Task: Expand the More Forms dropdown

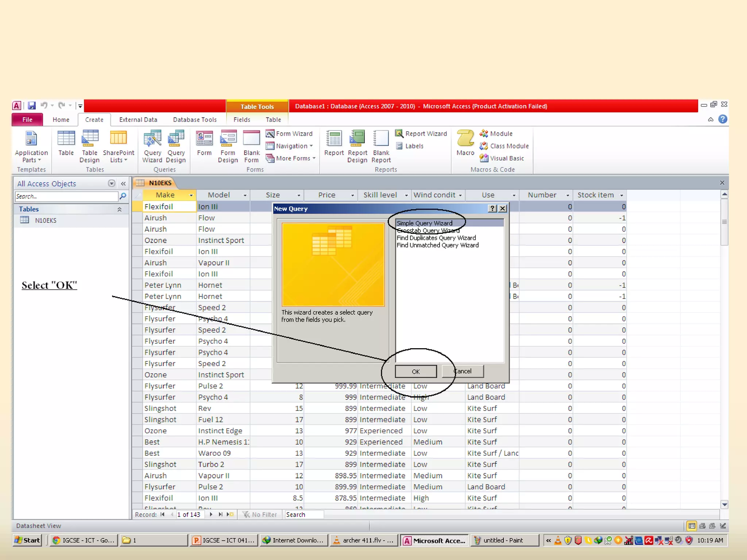Action: (314, 158)
